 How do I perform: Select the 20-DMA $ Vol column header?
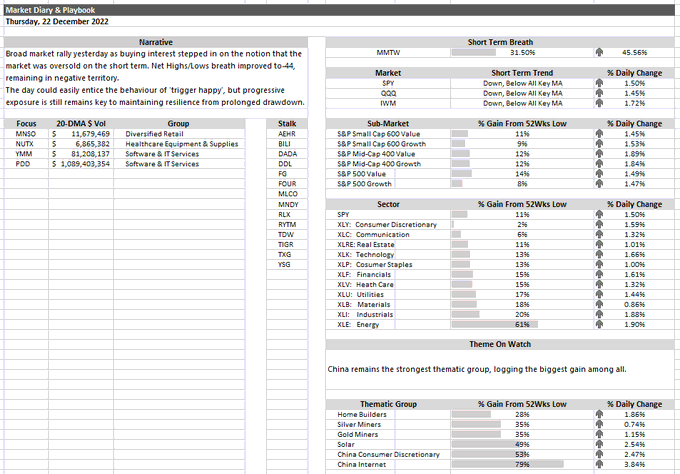click(x=81, y=123)
